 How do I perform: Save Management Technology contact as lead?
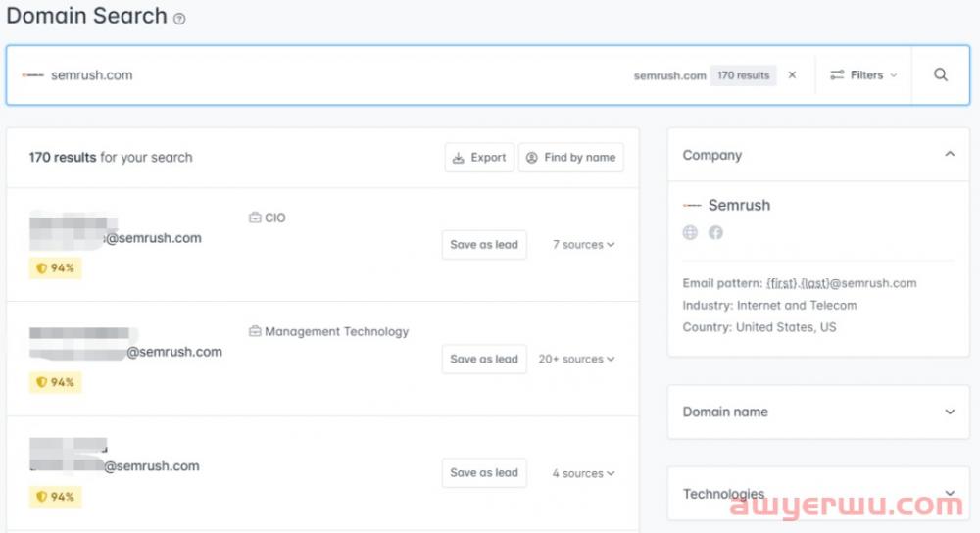click(x=484, y=360)
